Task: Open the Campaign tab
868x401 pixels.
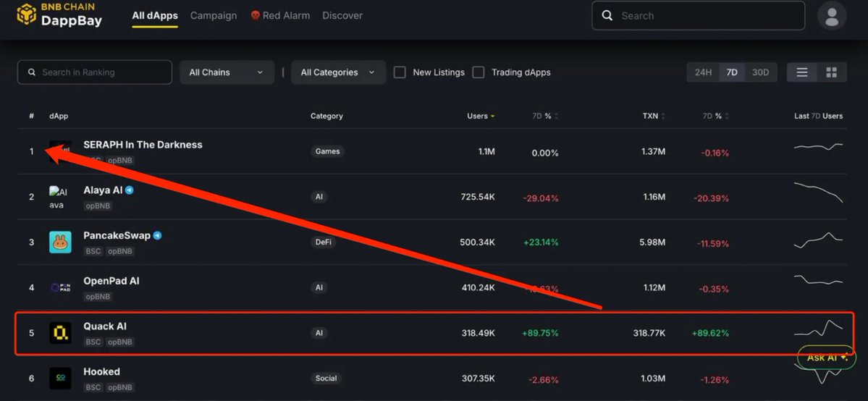Action: tap(214, 15)
